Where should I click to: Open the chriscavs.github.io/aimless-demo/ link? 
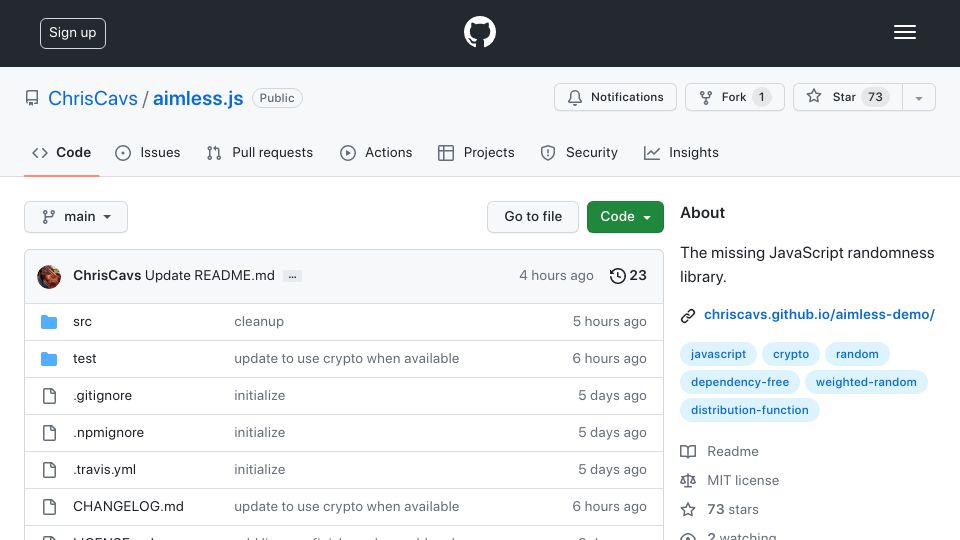819,315
